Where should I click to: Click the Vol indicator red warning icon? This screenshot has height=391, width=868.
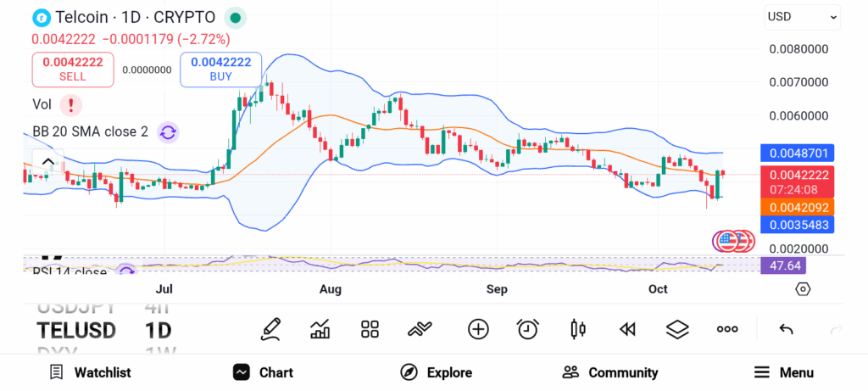pyautogui.click(x=71, y=105)
